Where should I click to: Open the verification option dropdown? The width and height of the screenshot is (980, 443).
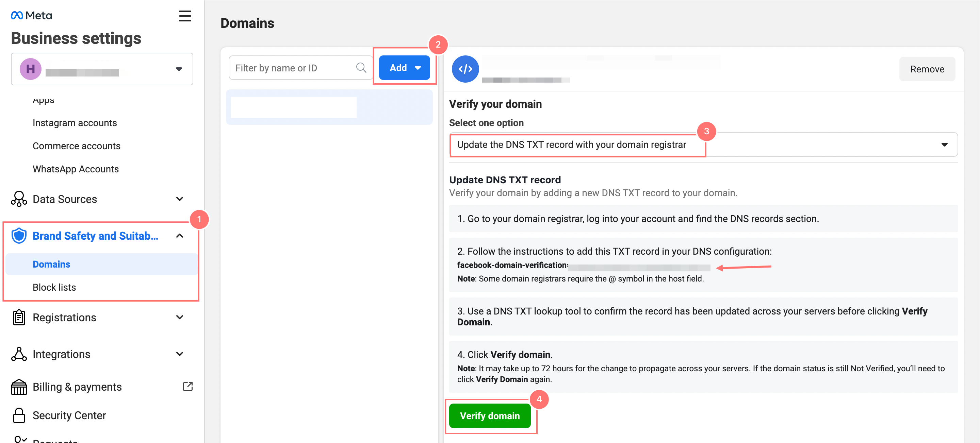click(944, 144)
